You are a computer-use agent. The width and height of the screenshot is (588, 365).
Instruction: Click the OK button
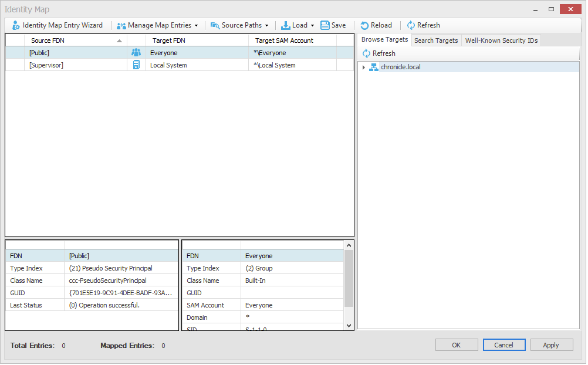pos(457,345)
